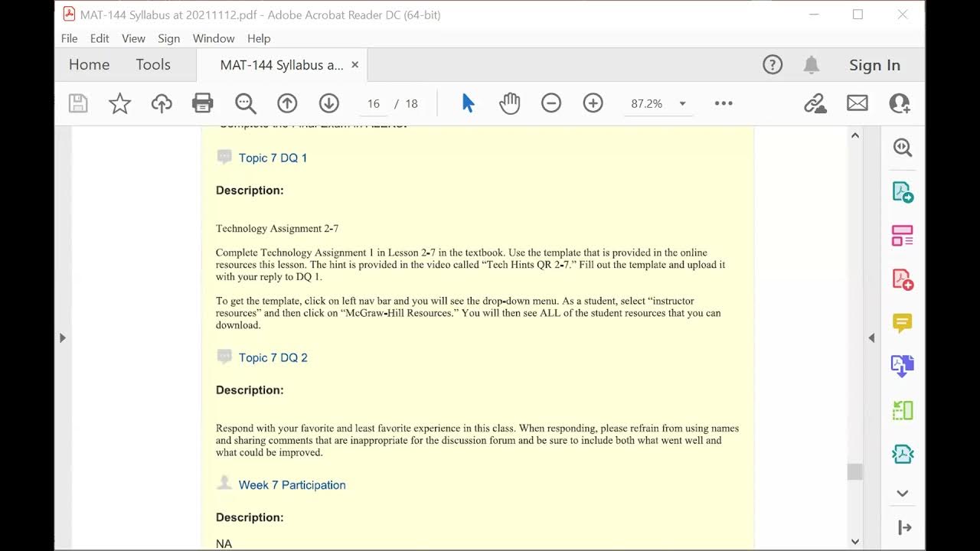Close the MAT-144 Syllabus tab
Viewport: 980px width, 551px height.
(354, 65)
